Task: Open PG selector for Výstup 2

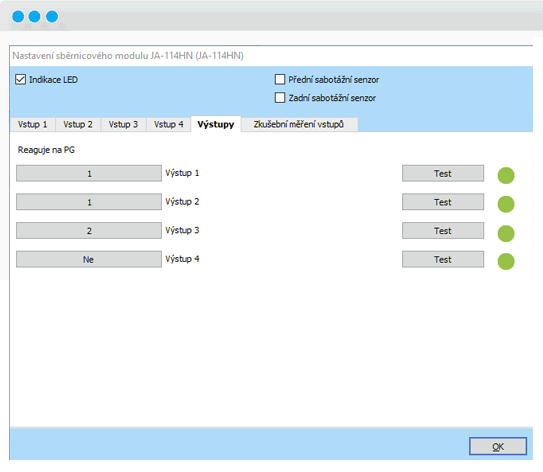Action: tap(89, 202)
